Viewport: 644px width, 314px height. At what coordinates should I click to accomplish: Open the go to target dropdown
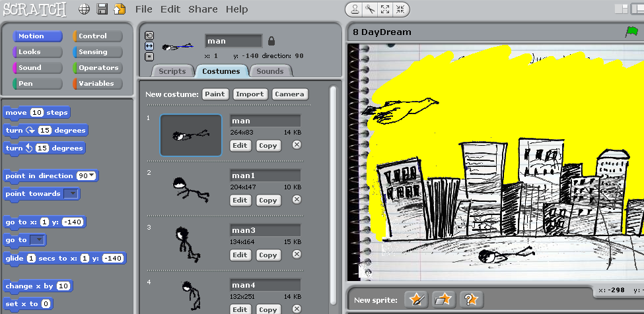[38, 240]
